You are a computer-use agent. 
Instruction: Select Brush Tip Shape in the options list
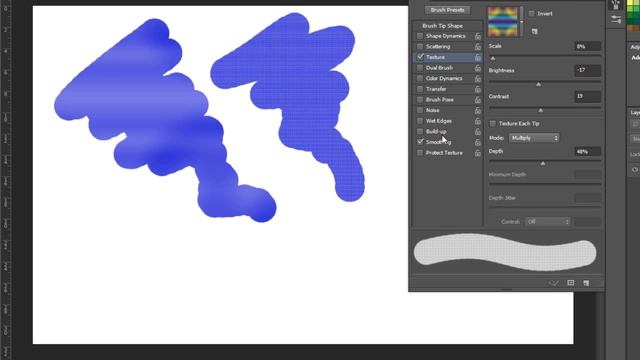[x=442, y=26]
